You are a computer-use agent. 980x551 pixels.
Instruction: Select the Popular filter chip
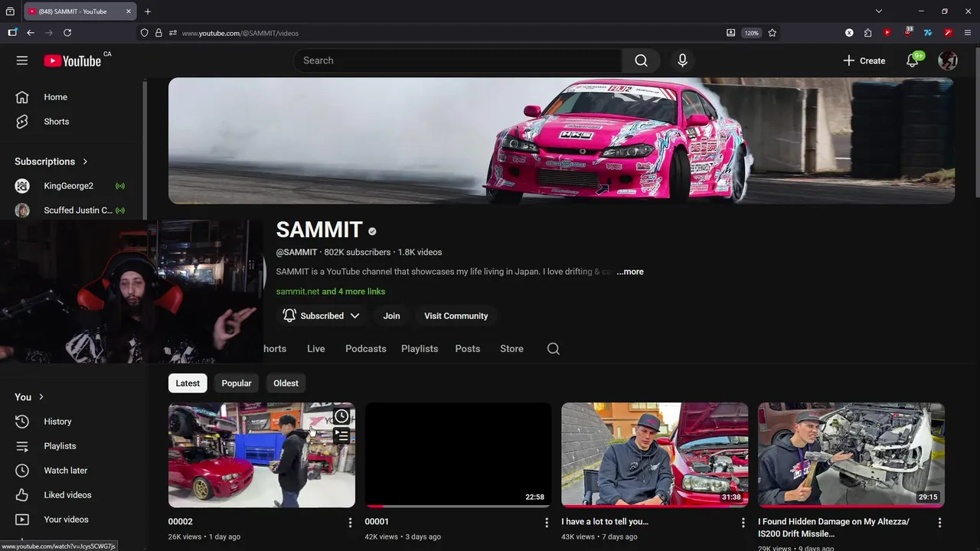pyautogui.click(x=237, y=383)
